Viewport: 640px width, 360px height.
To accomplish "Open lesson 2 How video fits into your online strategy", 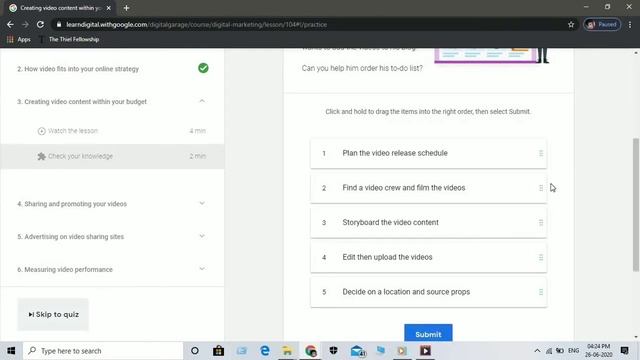I will 78,69.
